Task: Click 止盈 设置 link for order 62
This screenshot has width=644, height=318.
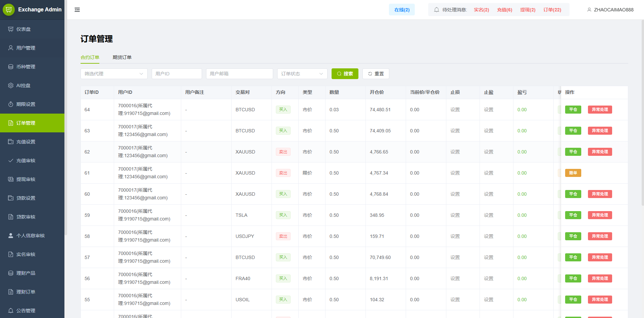Action: click(x=489, y=152)
